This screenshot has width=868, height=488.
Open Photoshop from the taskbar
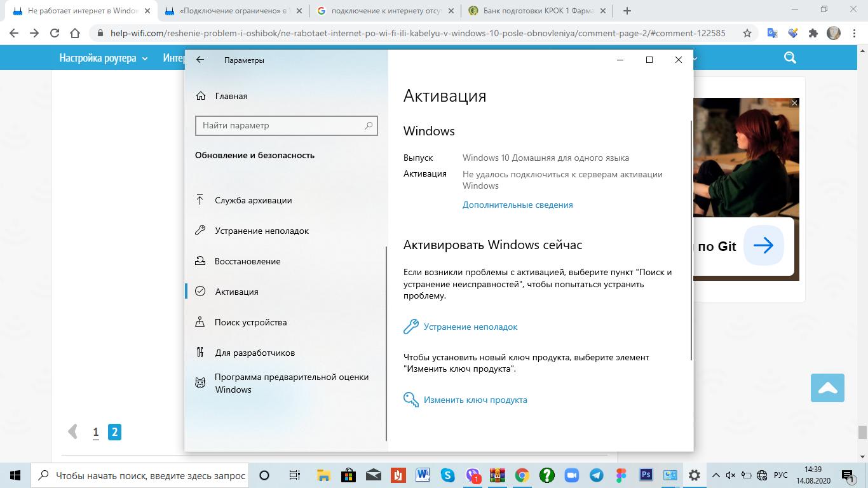pos(646,475)
